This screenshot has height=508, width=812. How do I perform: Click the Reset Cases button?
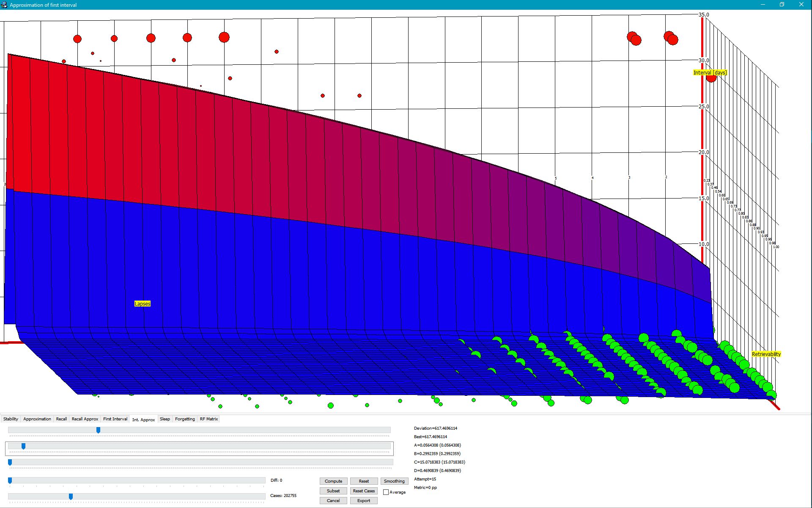[x=364, y=491]
